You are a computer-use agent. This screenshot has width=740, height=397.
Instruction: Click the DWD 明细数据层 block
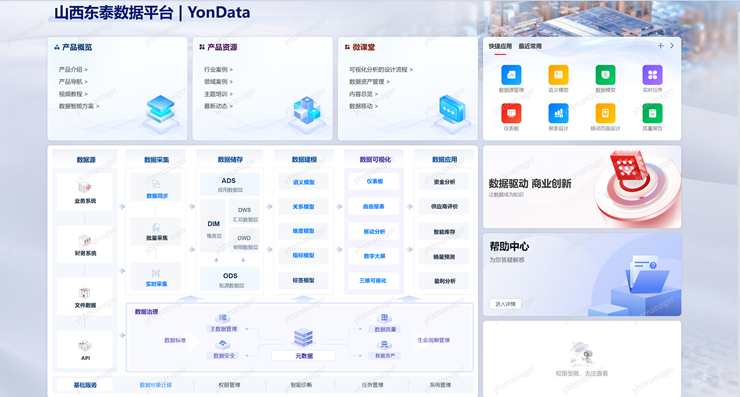pyautogui.click(x=244, y=240)
